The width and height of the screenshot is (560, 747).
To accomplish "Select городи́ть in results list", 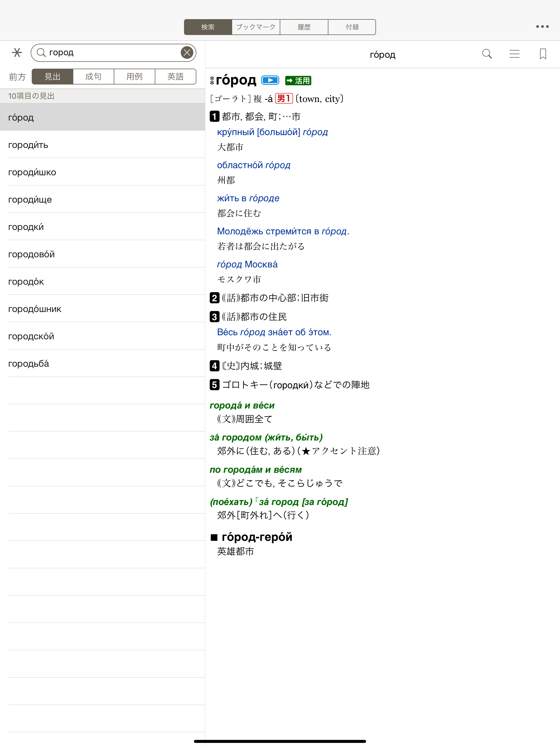I will click(x=103, y=145).
